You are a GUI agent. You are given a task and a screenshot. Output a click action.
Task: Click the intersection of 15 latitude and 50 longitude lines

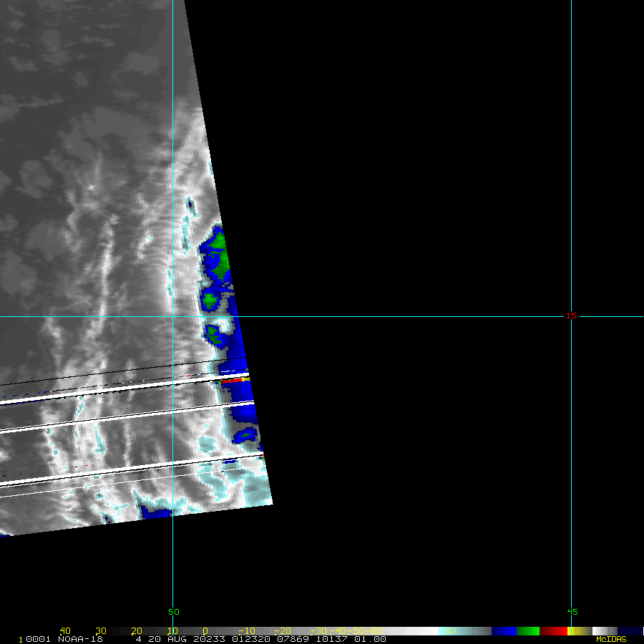(173, 316)
